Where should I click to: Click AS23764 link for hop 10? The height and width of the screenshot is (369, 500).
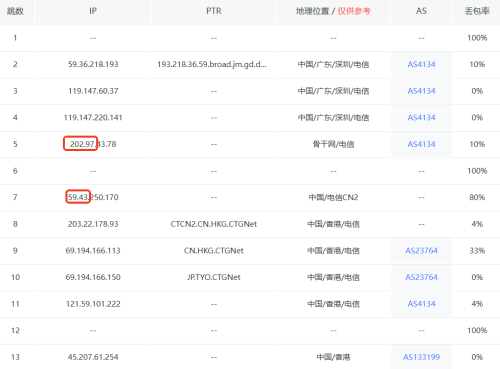[x=421, y=277]
